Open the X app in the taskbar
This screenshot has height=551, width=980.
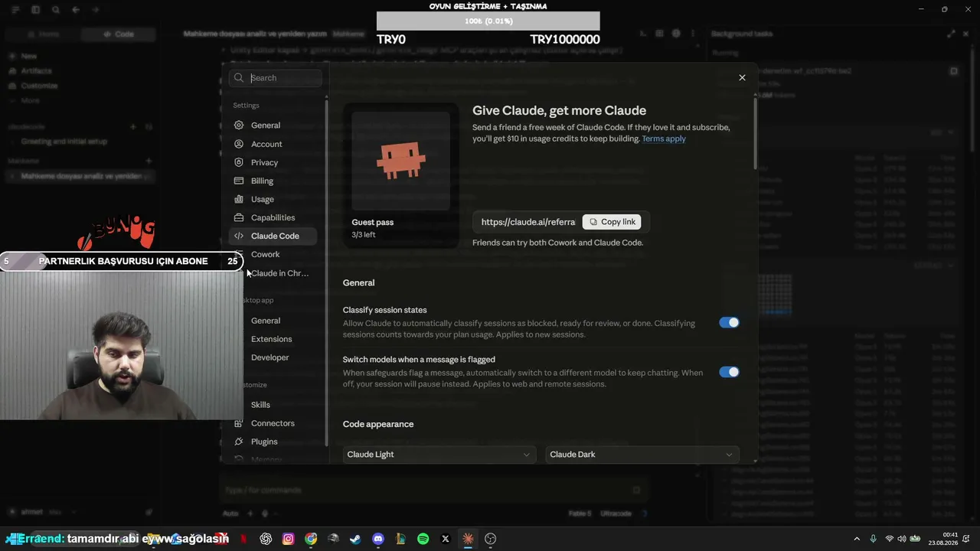click(x=446, y=539)
